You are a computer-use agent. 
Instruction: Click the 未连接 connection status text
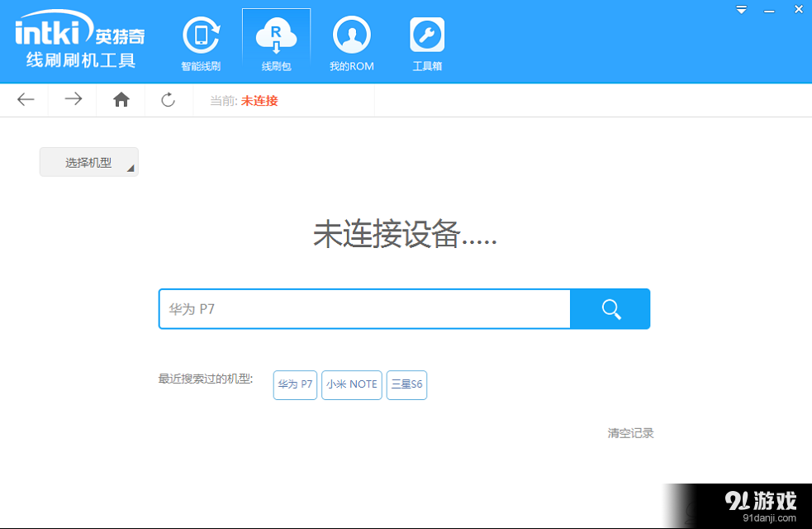(x=259, y=101)
